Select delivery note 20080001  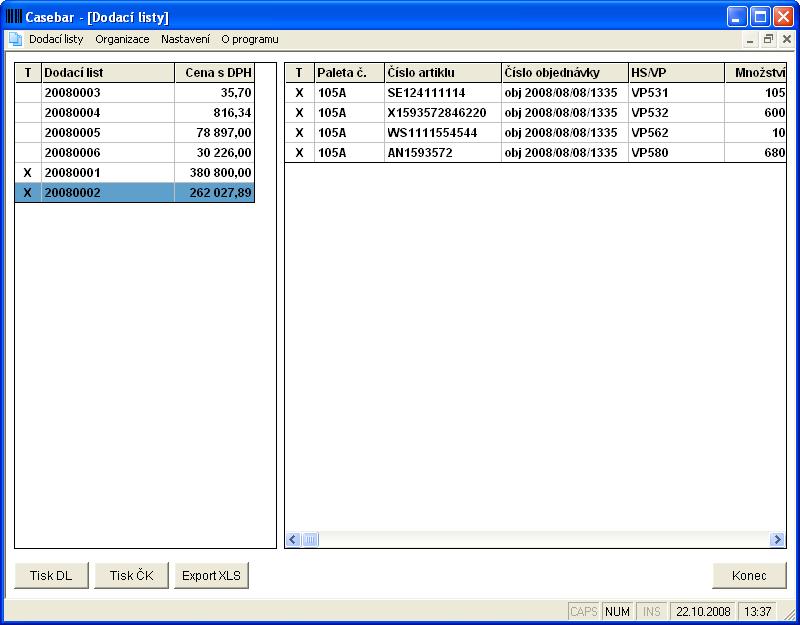72,172
